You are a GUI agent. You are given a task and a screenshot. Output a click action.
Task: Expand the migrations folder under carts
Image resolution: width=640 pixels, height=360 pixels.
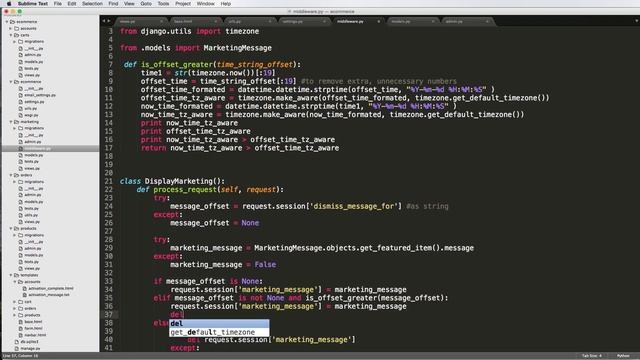click(x=15, y=42)
